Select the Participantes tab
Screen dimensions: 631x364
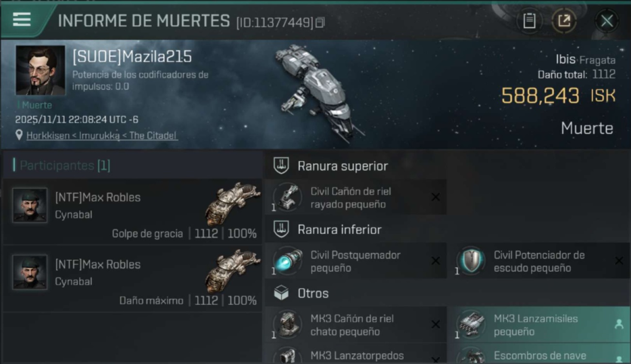tap(63, 165)
